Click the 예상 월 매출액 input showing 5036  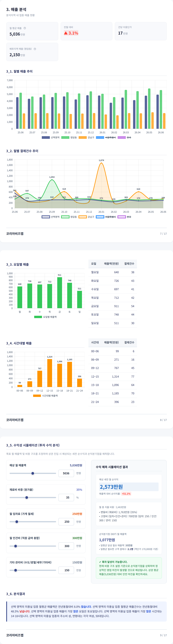tap(66, 473)
